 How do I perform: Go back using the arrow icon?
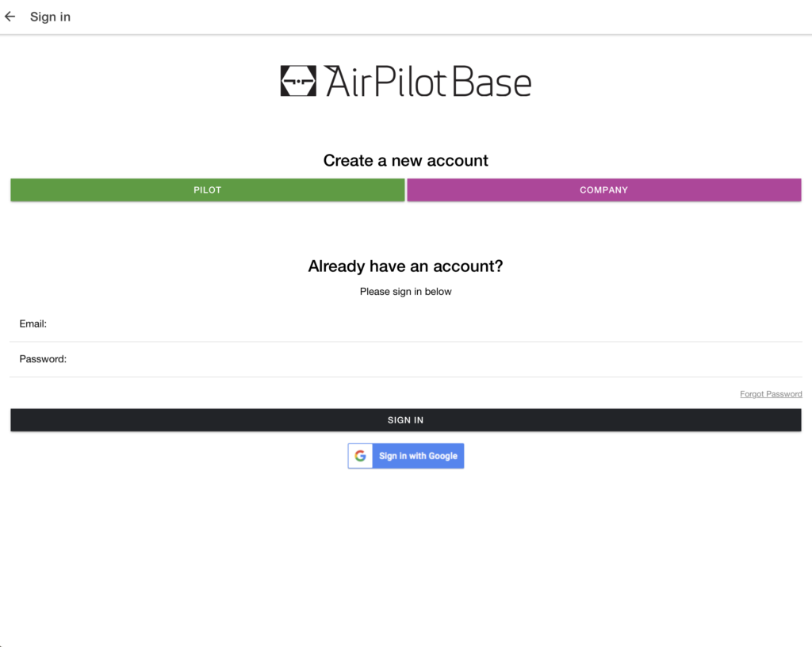pos(10,17)
